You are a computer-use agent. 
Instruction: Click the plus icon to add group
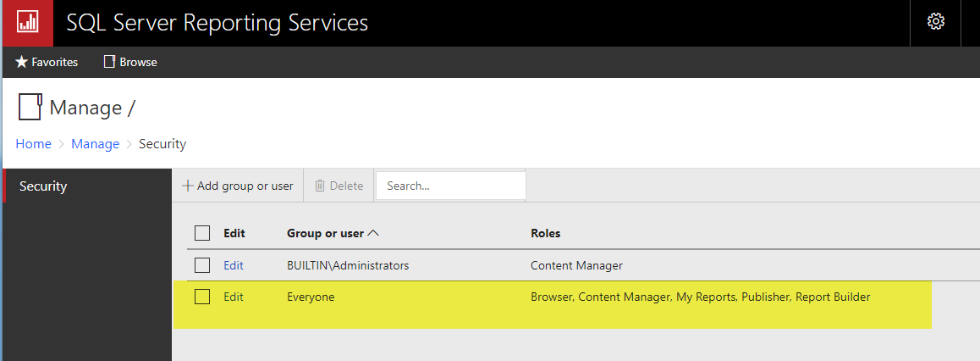[188, 186]
